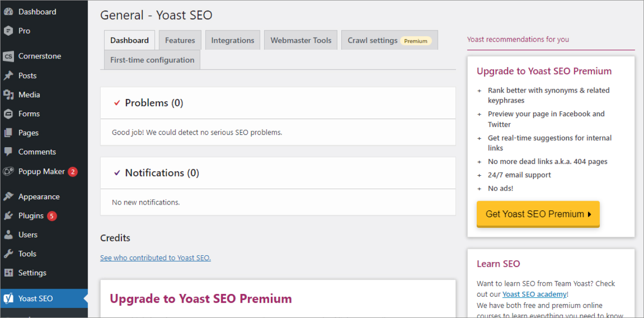Click Get Yoast SEO Premium button
This screenshot has width=644, height=318.
click(538, 214)
